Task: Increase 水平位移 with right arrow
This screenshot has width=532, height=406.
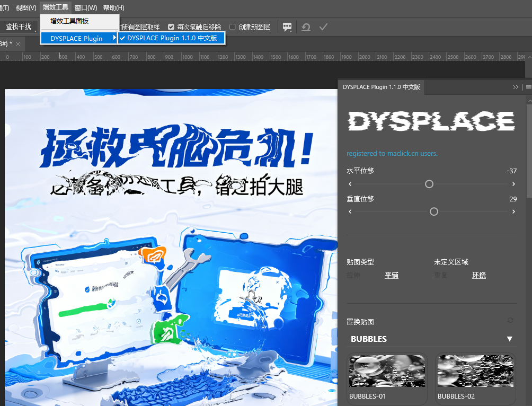Action: pos(513,184)
